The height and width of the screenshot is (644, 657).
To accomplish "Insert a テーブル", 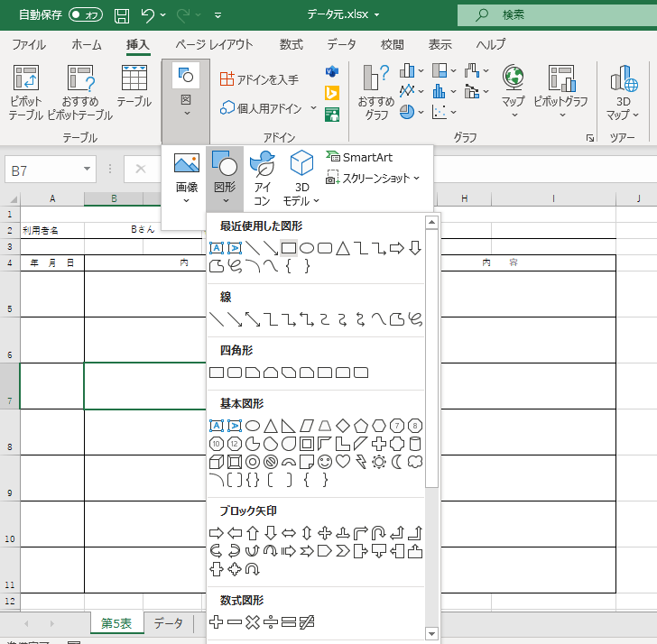I will pos(134,86).
